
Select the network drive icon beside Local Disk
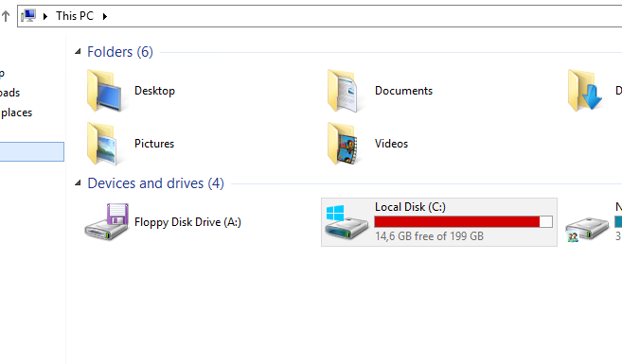click(587, 230)
